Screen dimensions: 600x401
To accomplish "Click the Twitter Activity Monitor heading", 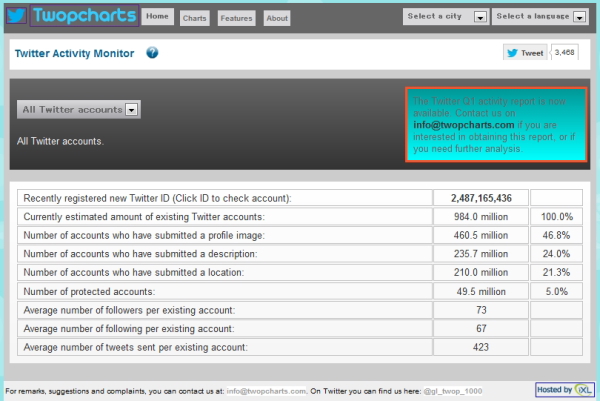I will 75,53.
